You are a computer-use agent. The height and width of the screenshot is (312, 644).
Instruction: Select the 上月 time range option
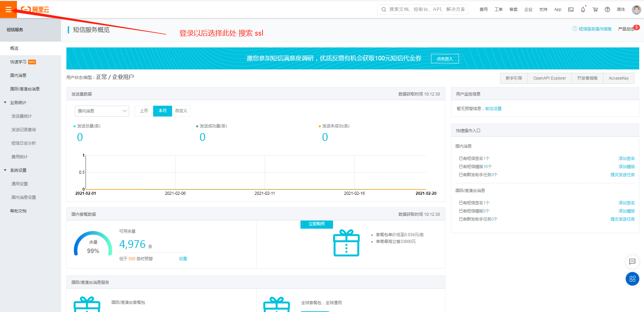coord(144,111)
